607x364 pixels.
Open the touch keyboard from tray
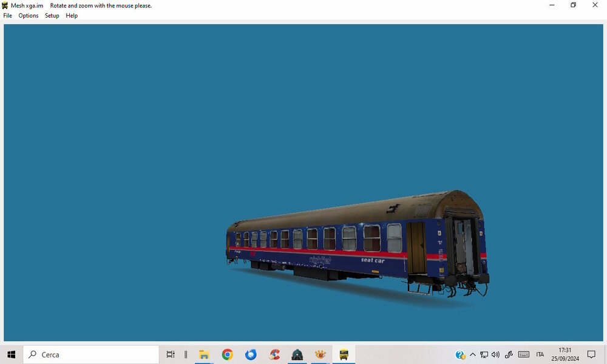(x=524, y=354)
